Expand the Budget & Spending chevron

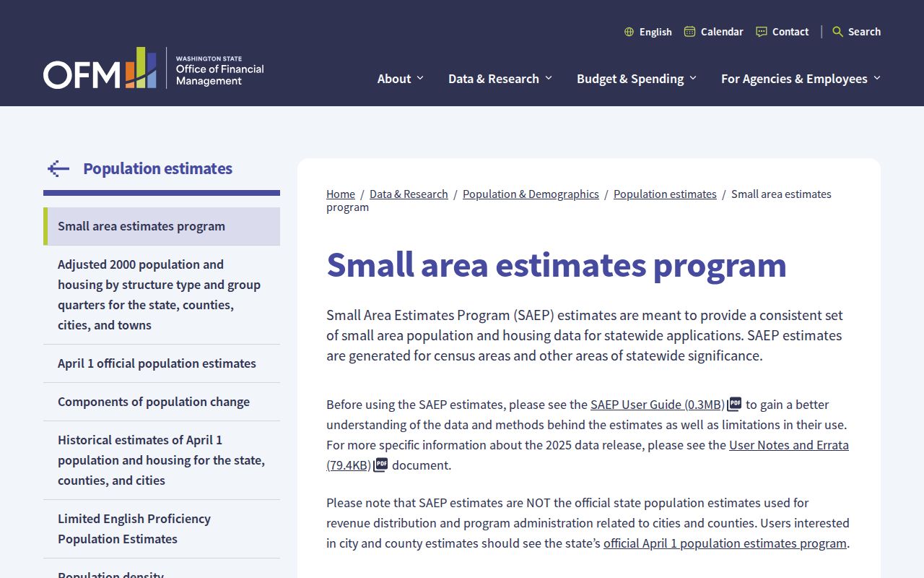click(x=693, y=78)
